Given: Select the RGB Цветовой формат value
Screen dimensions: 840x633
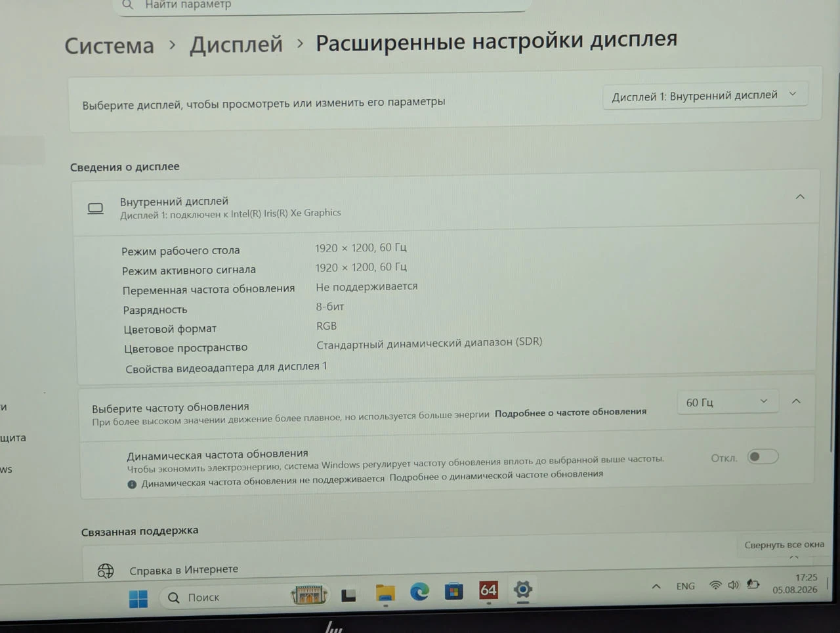Looking at the screenshot, I should click(x=326, y=326).
